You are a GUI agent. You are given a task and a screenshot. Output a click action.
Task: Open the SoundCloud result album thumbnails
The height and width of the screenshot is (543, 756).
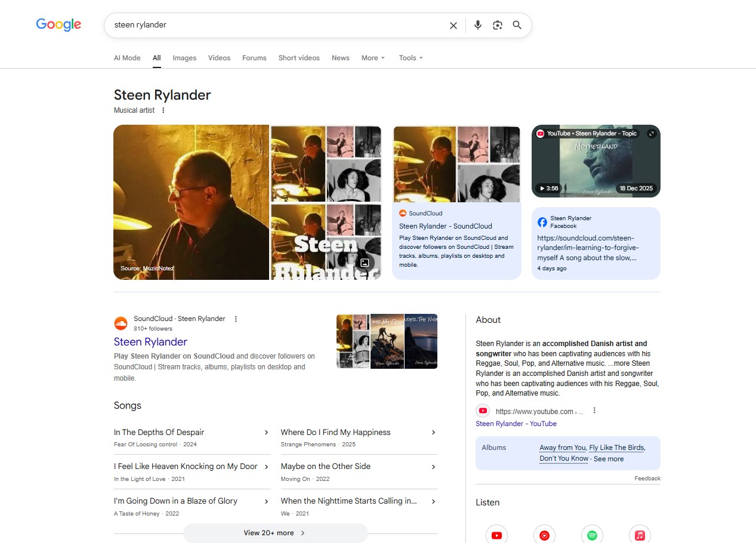click(387, 341)
